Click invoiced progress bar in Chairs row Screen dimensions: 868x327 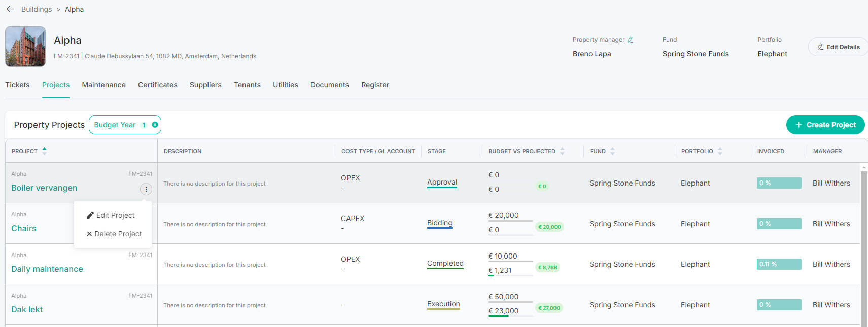779,224
